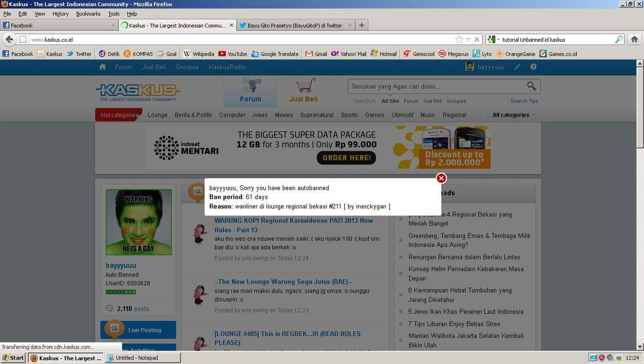Select All Site search filter

click(390, 101)
